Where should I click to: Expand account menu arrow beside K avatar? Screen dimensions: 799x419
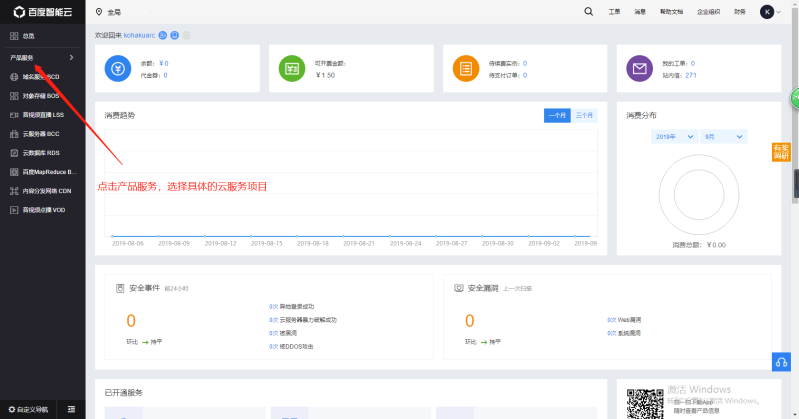[x=779, y=12]
